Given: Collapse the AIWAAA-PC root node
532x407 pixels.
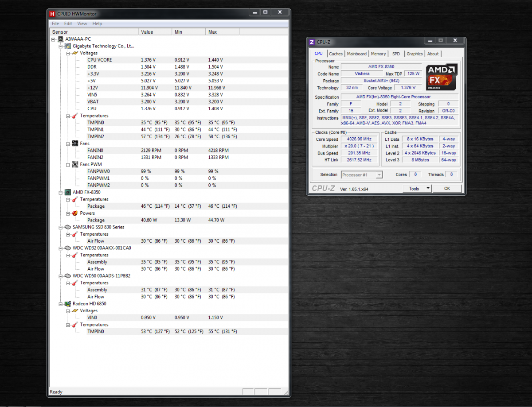Looking at the screenshot, I should (x=54, y=39).
